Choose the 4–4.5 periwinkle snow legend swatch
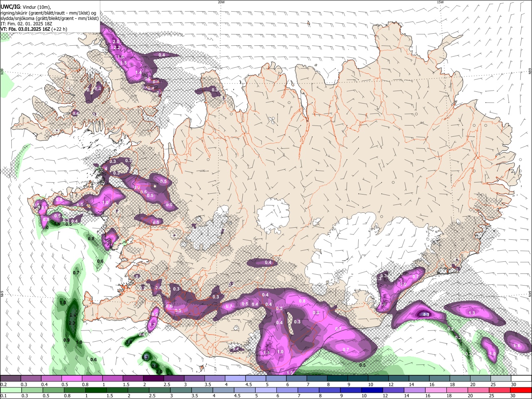 [x=234, y=379]
